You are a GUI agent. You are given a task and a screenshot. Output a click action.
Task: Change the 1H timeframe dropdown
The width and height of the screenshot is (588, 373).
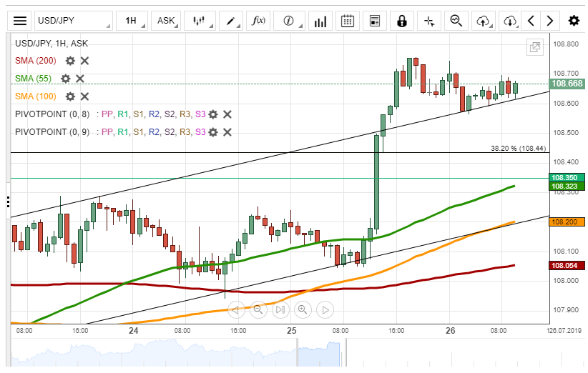point(132,21)
